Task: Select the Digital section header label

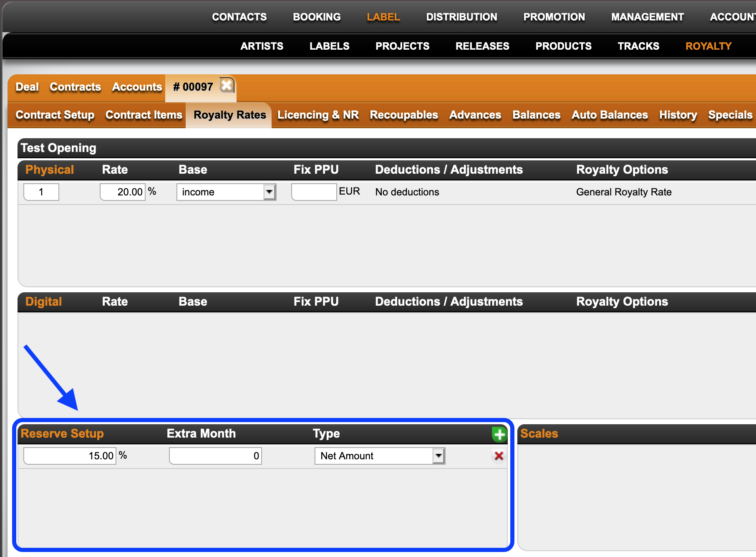Action: [43, 301]
